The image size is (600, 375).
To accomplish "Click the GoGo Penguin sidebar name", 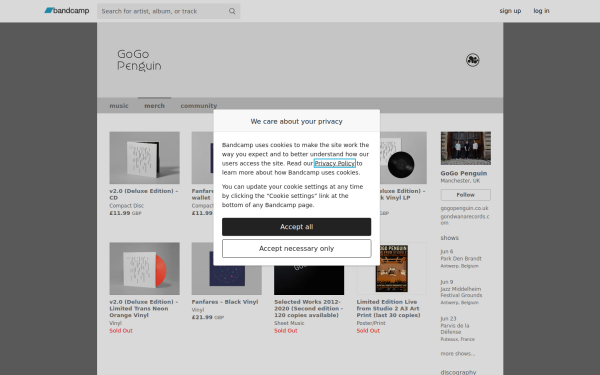I will 464,173.
